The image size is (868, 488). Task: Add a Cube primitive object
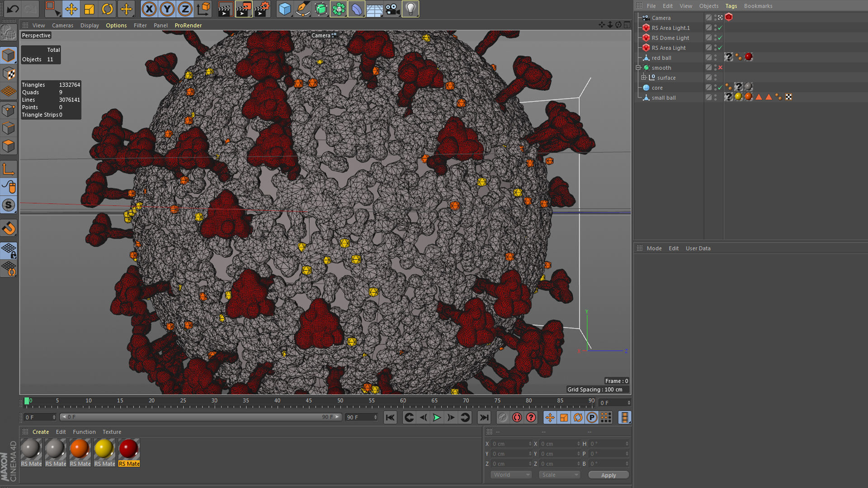(285, 9)
